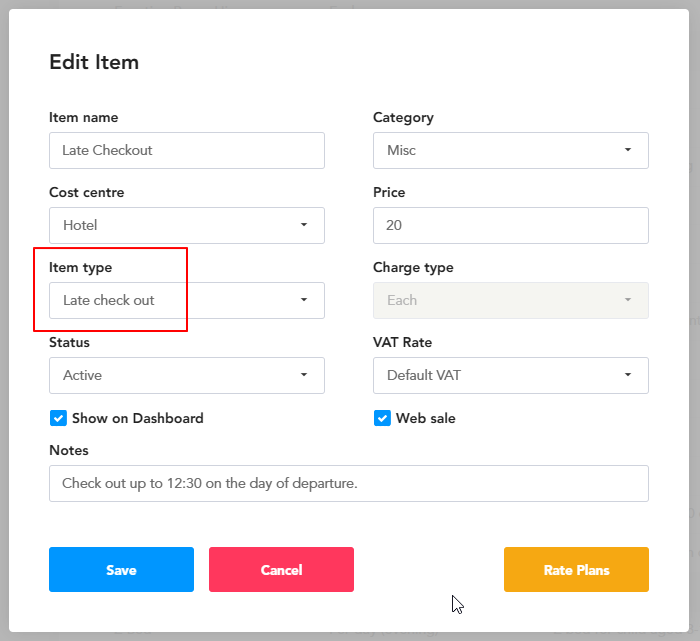Open Rate Plans via the orange button
This screenshot has height=641, width=700.
click(576, 570)
